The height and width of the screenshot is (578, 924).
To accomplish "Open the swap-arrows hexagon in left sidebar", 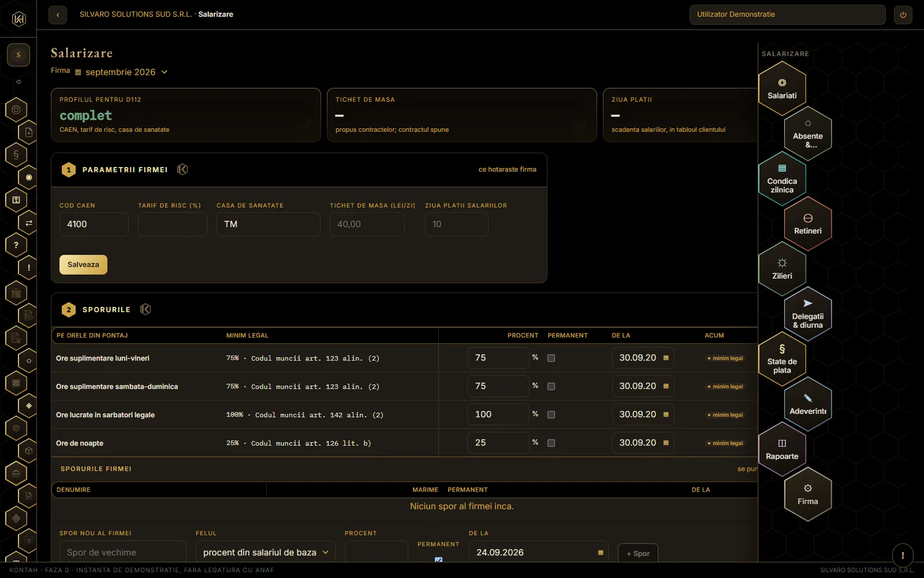I will point(29,223).
